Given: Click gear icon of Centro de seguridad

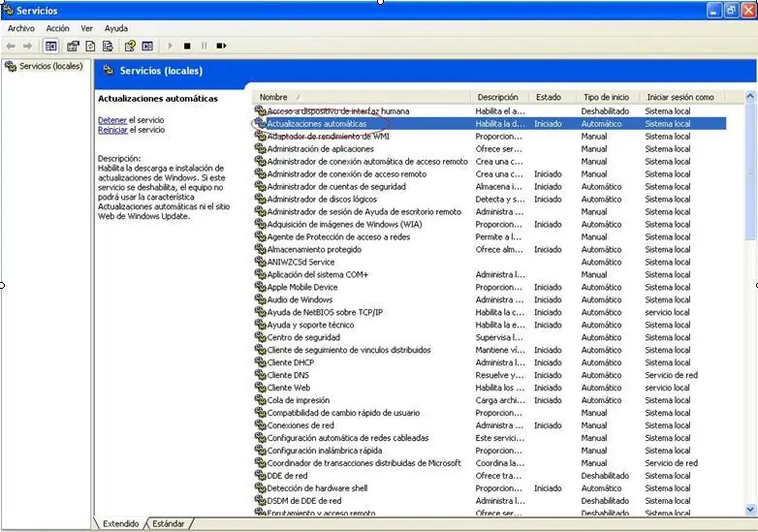Looking at the screenshot, I should point(260,337).
